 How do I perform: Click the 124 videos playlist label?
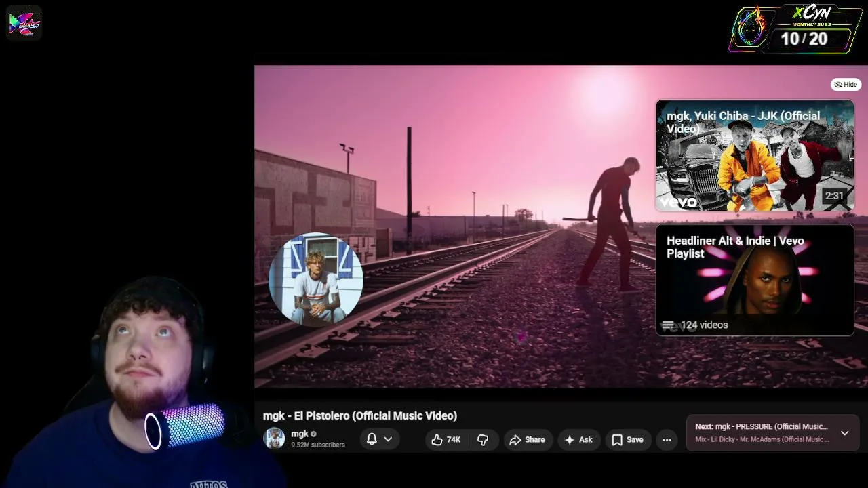coord(704,325)
